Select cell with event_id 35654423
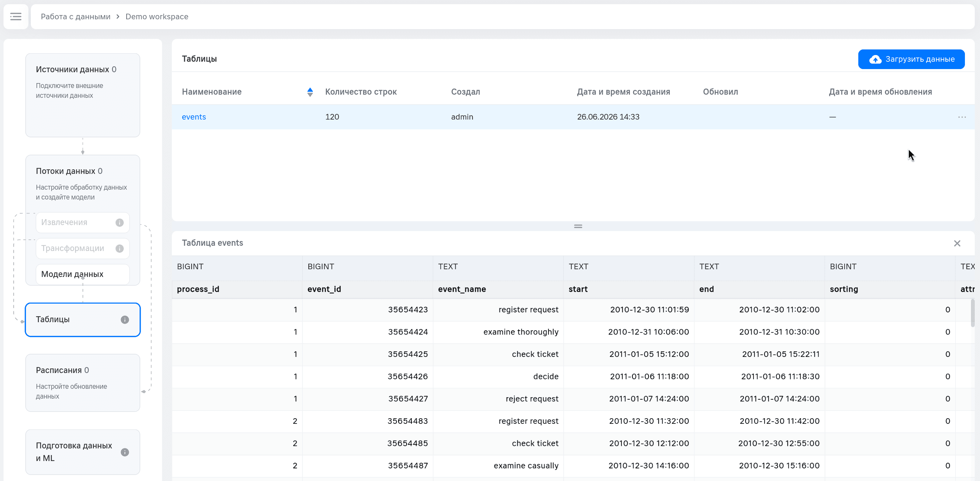Image resolution: width=980 pixels, height=481 pixels. click(368, 310)
